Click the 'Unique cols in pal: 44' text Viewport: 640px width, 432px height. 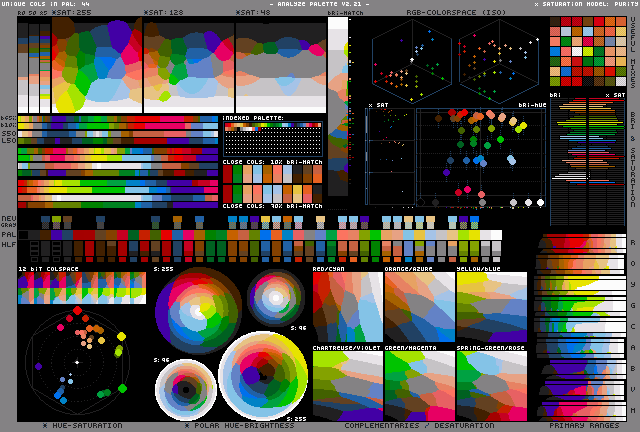[x=45, y=4]
